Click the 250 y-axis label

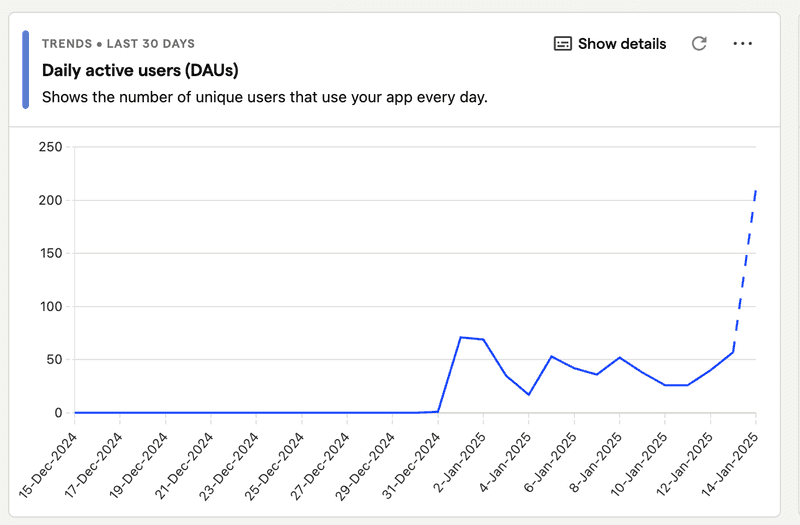(49, 147)
